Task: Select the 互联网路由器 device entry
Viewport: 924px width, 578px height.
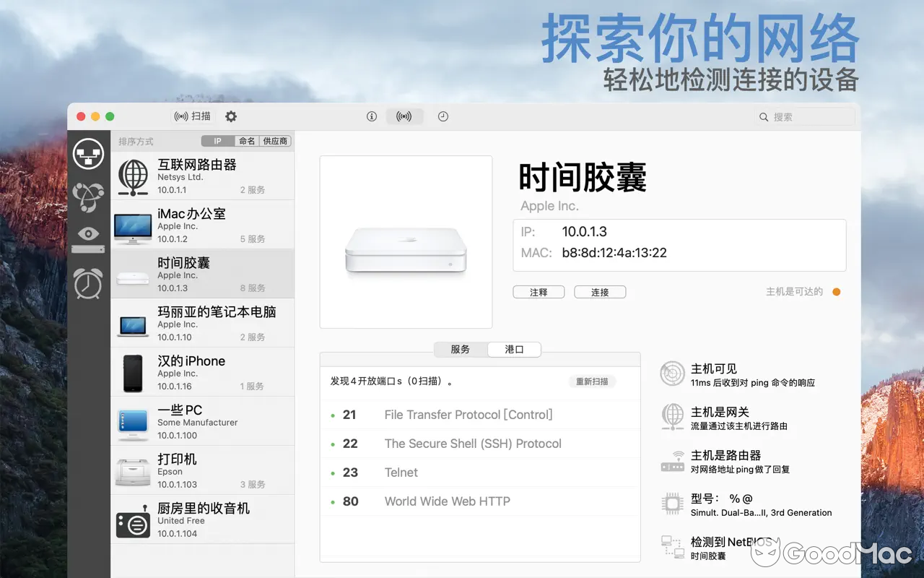Action: [x=202, y=175]
